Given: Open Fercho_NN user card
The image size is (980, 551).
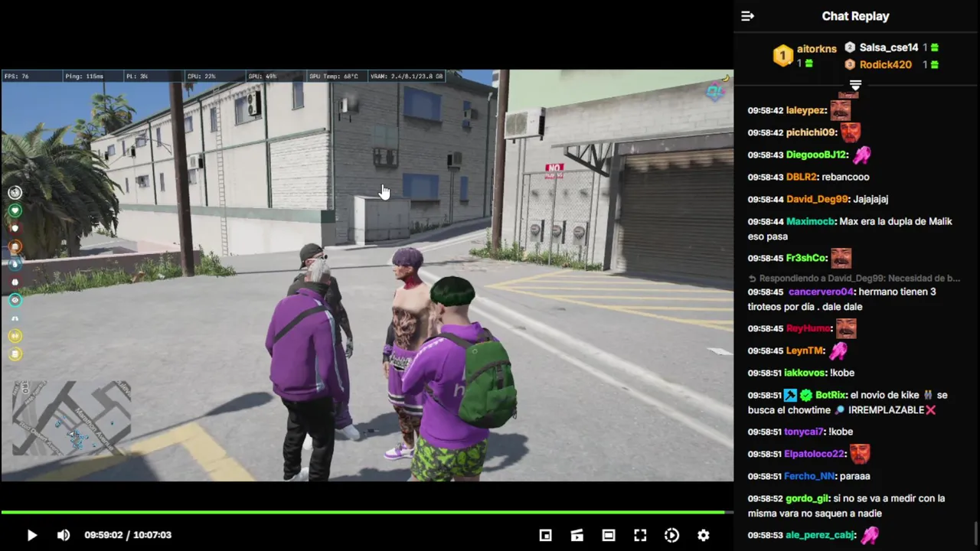Looking at the screenshot, I should coord(808,476).
